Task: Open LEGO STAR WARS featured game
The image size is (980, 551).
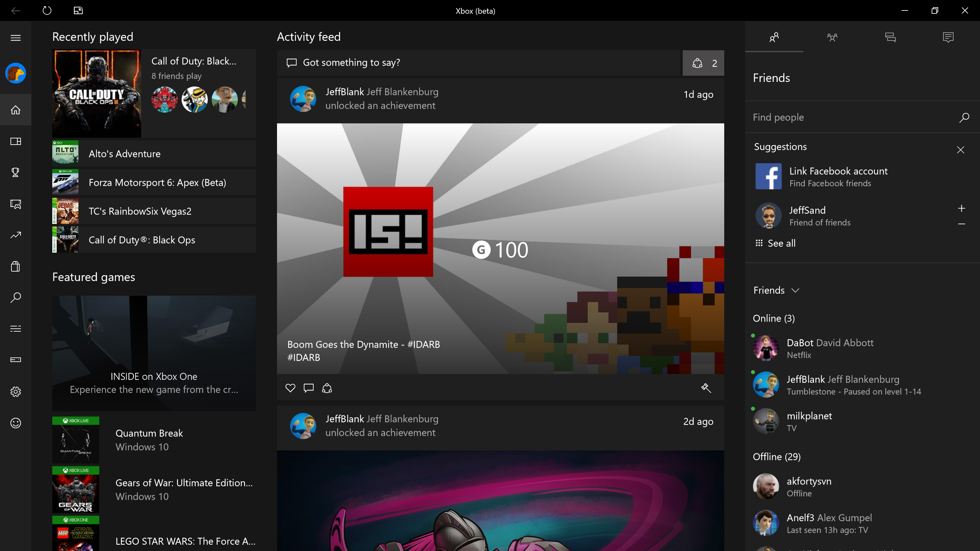Action: (x=154, y=533)
